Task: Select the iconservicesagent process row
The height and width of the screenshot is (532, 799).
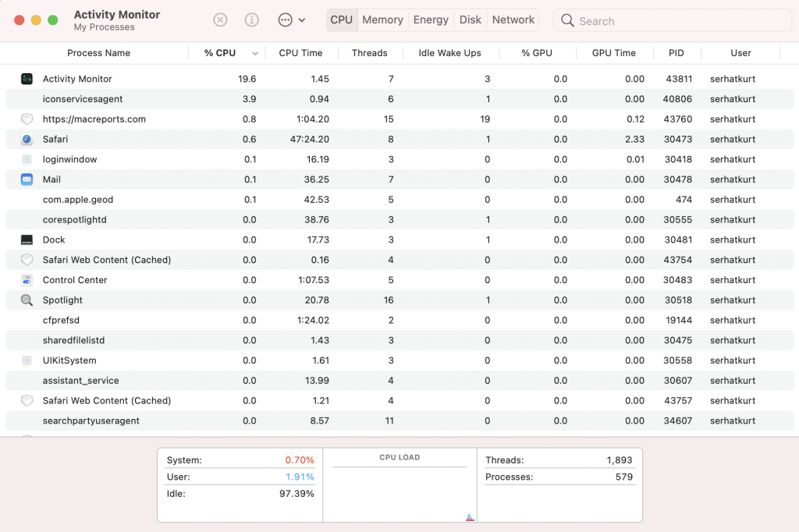Action: (x=399, y=99)
